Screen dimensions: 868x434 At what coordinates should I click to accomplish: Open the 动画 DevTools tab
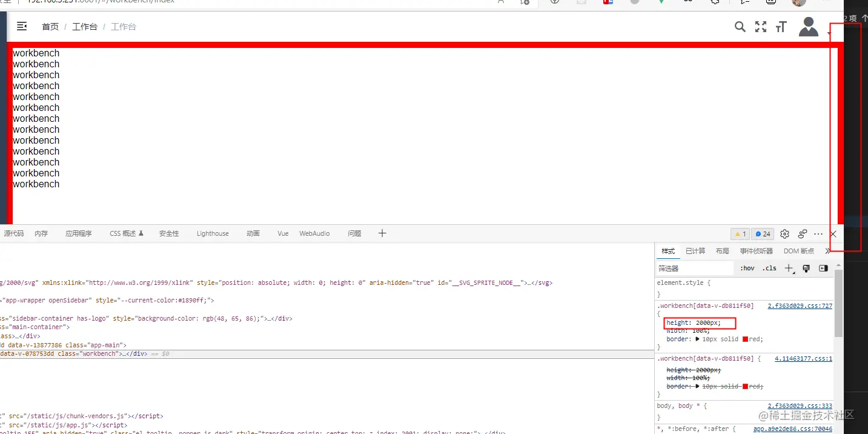tap(253, 233)
